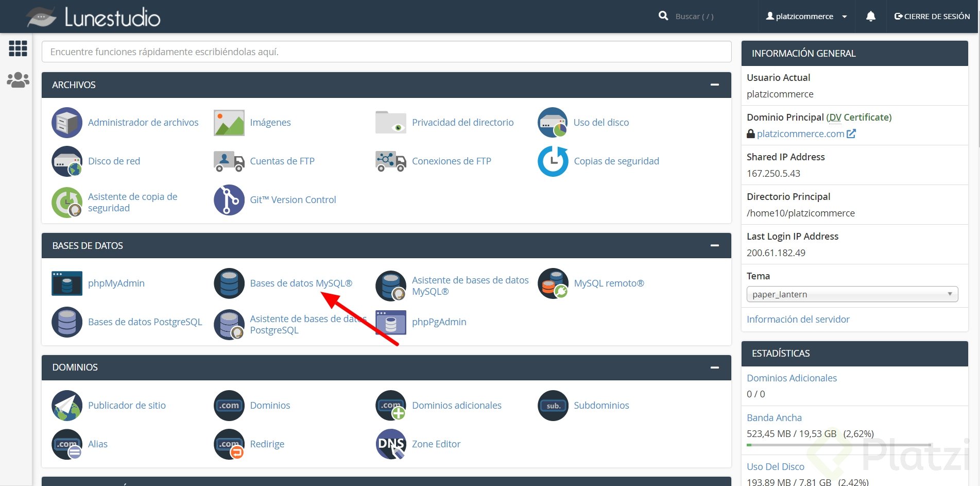Viewport: 980px width, 486px height.
Task: Click the Copias de seguridad clock icon
Action: pos(553,161)
